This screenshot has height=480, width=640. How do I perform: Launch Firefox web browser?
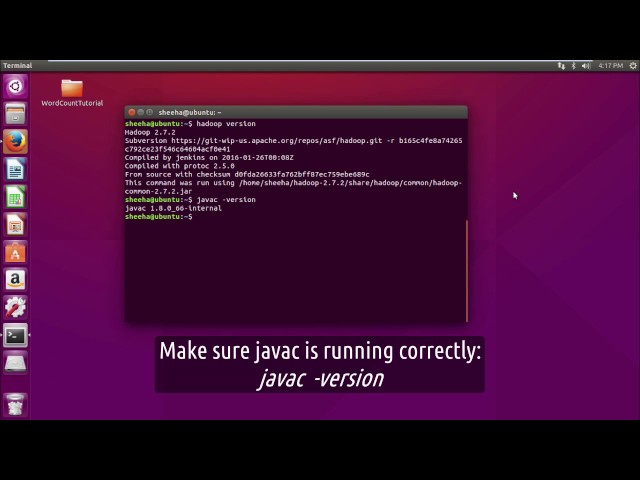[16, 142]
